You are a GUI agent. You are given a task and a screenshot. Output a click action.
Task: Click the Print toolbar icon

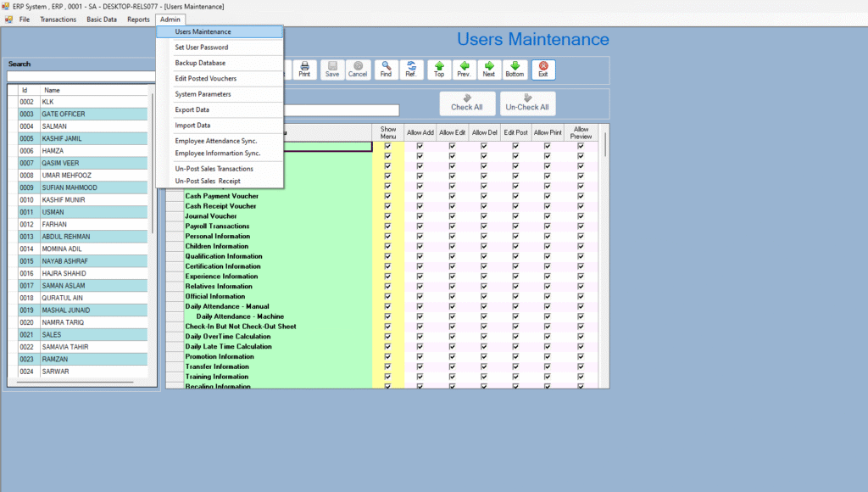[304, 69]
